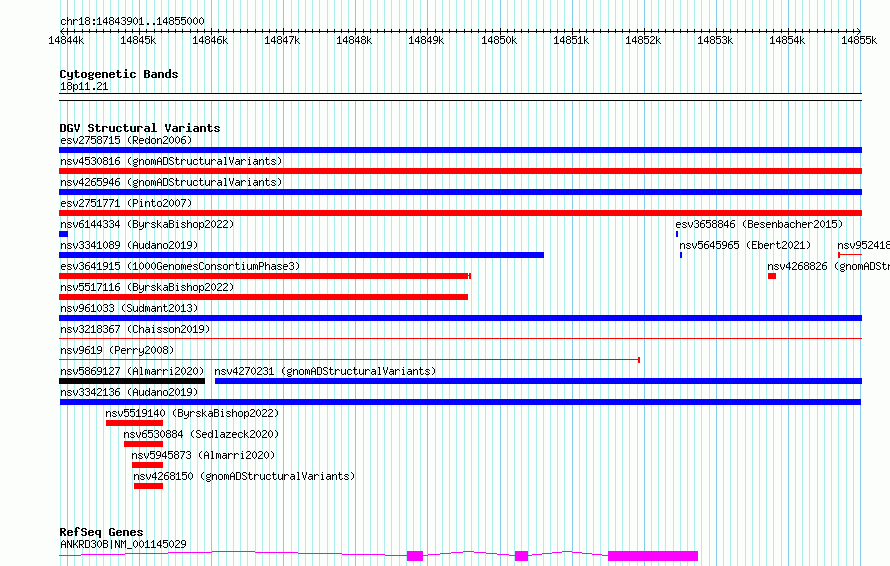The height and width of the screenshot is (566, 890).
Task: Open nsv3218367 (Chaisson2019) variant
Action: tap(135, 329)
